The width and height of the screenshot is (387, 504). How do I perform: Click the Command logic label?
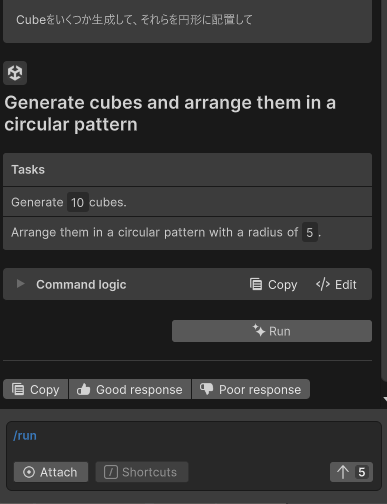coord(81,285)
